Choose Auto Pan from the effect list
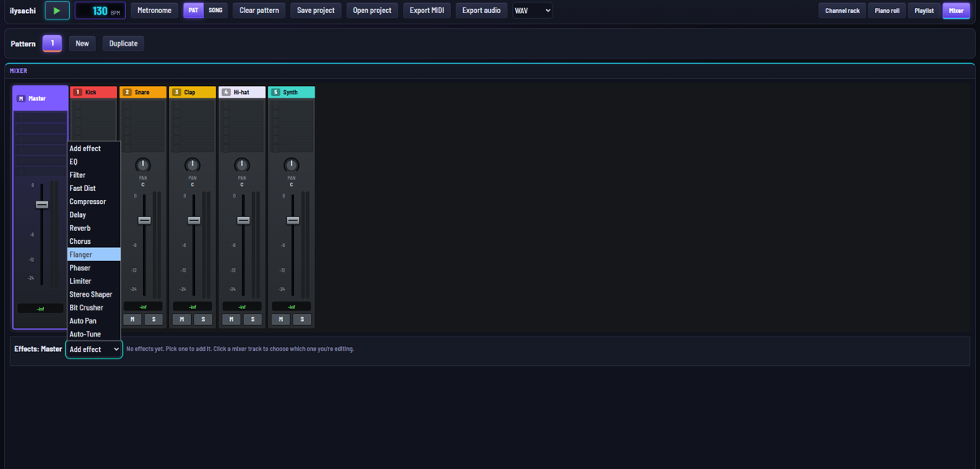Viewport: 980px width, 469px height. (93, 321)
